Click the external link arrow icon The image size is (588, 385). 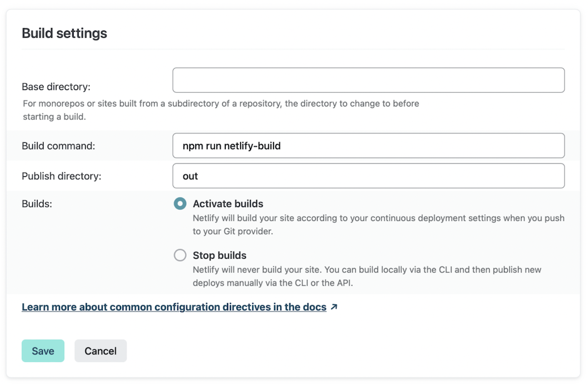[334, 307]
